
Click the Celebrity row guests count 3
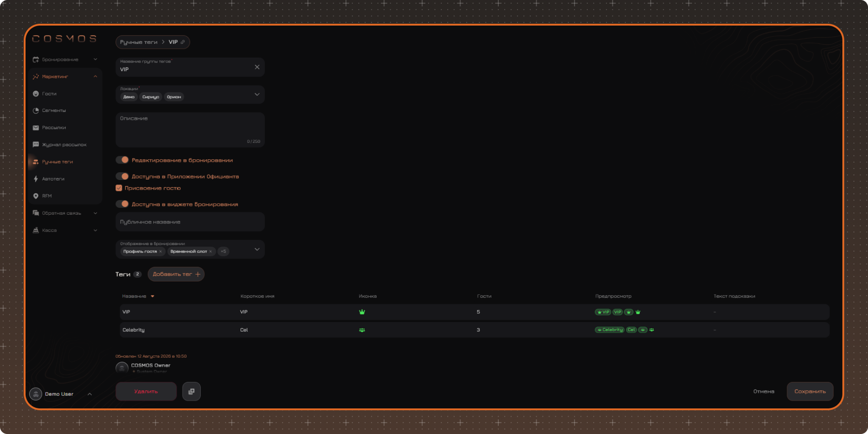(478, 330)
